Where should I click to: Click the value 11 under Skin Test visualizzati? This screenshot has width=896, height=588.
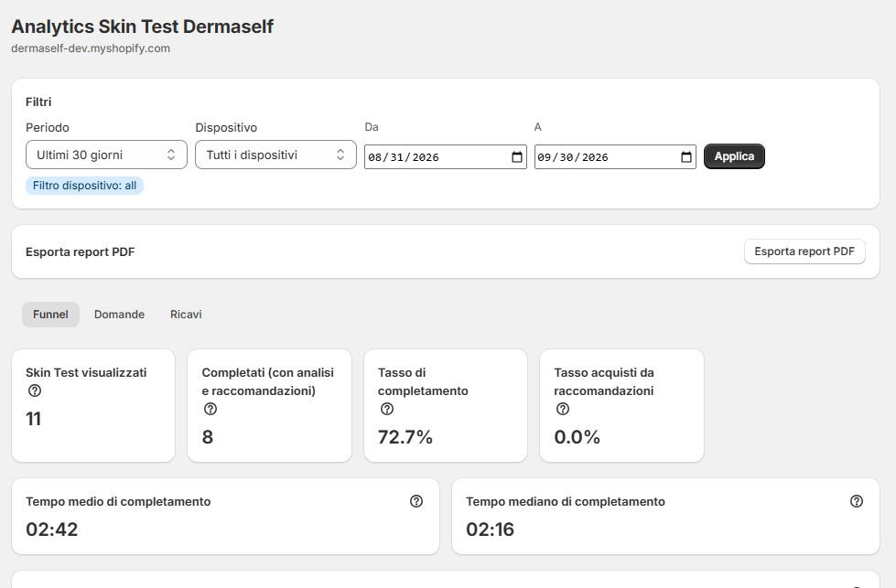point(33,419)
